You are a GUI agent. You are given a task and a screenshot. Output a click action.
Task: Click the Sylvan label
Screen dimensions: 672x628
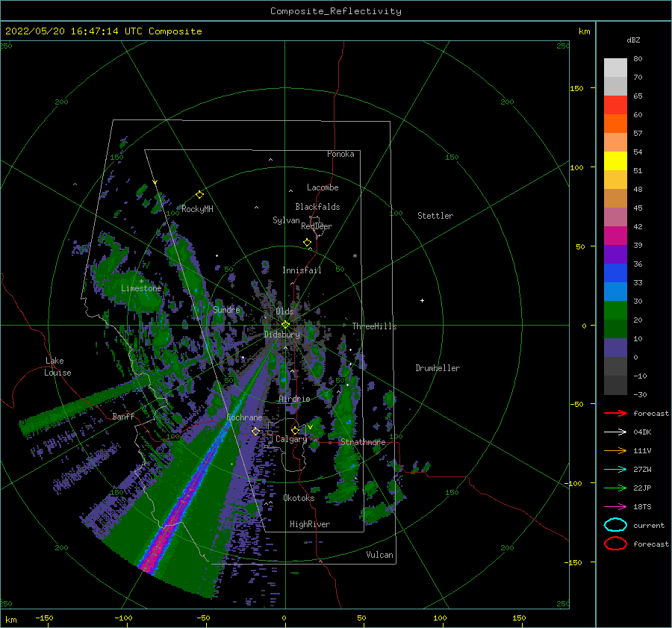tap(286, 220)
